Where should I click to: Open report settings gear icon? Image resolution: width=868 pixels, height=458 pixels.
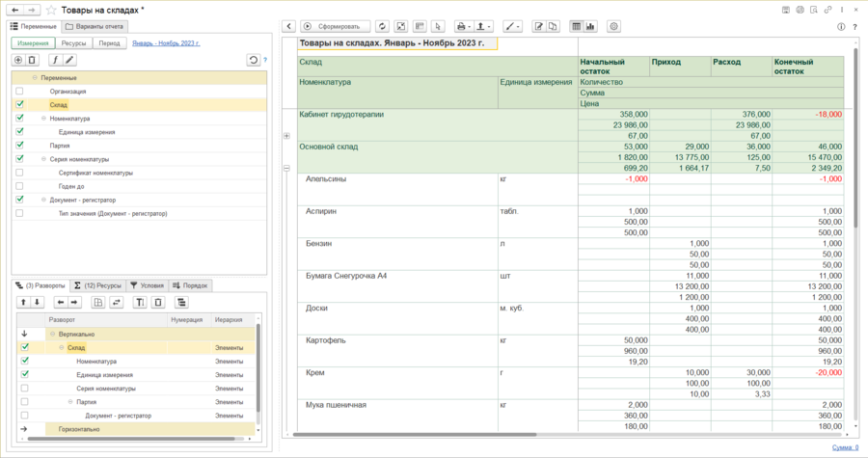[614, 26]
